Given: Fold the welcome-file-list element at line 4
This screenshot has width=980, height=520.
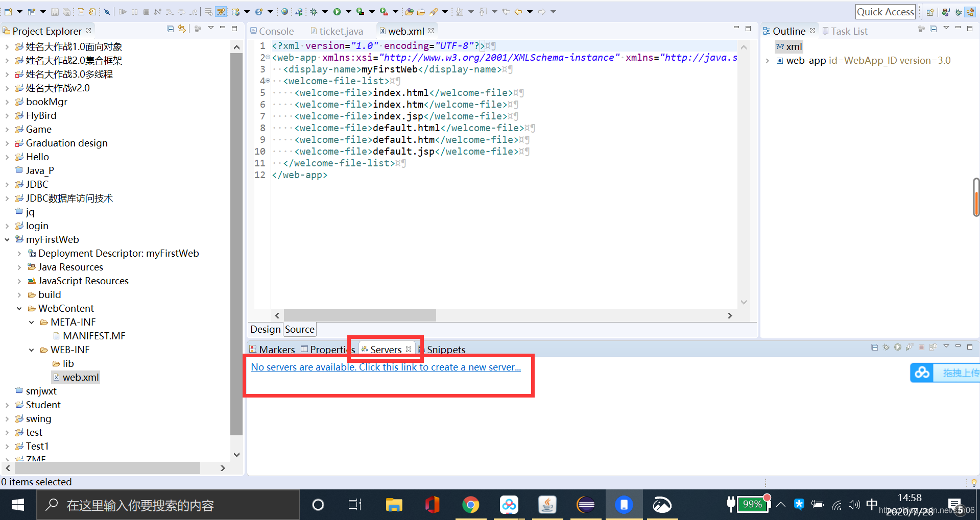Looking at the screenshot, I should 268,81.
